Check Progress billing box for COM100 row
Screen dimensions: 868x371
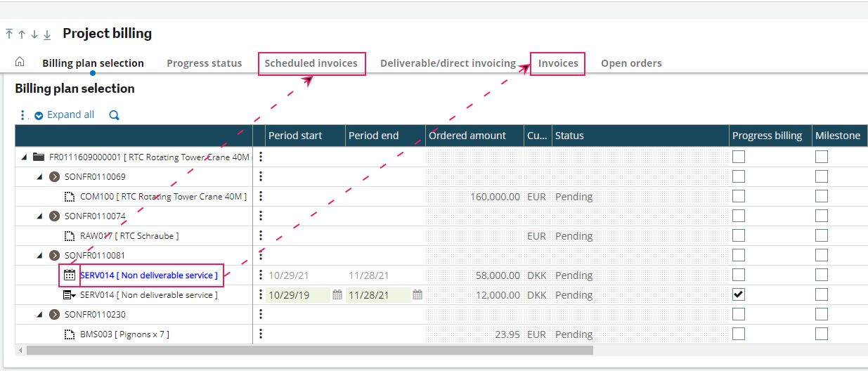[x=739, y=196]
